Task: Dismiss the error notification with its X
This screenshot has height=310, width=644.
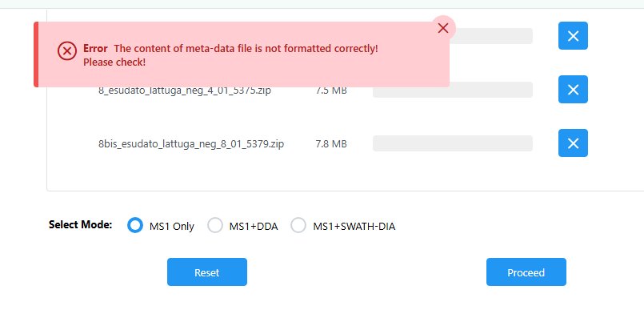Action: pos(442,28)
